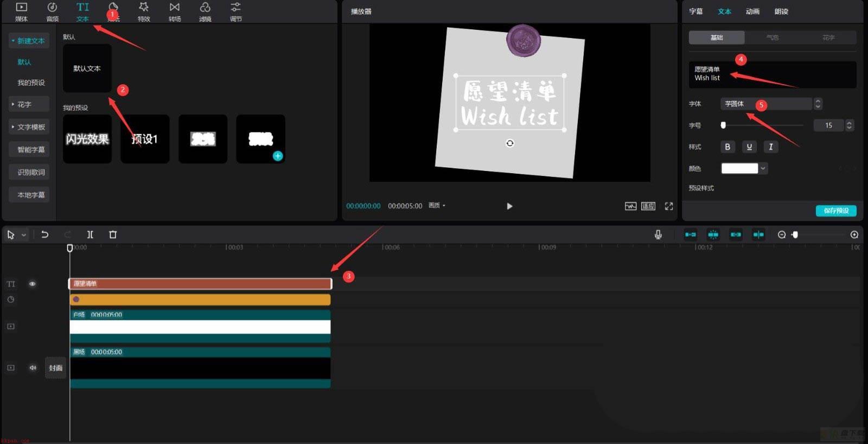Open the 特效 effects panel
The width and height of the screenshot is (868, 444).
[x=144, y=11]
